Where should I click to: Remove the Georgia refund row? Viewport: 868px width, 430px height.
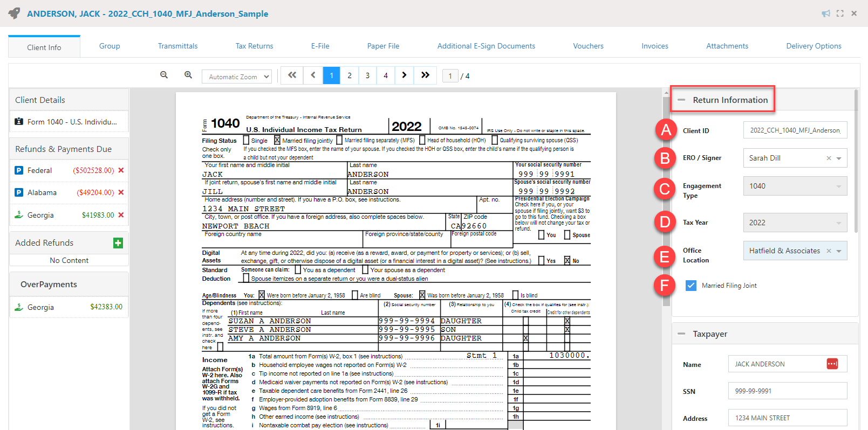(121, 215)
